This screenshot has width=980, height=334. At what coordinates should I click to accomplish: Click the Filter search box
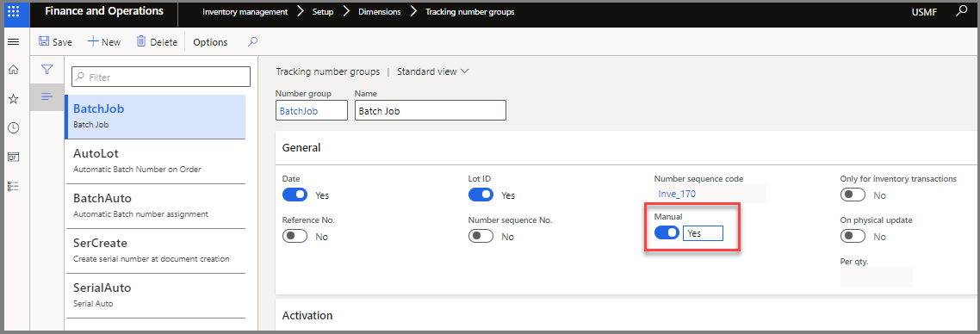point(161,77)
